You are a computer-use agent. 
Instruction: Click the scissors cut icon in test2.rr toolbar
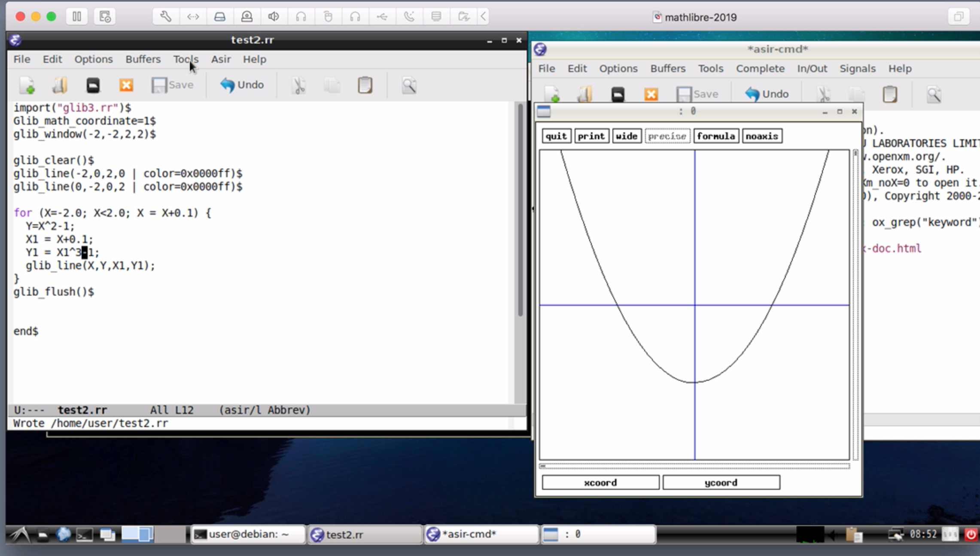298,85
